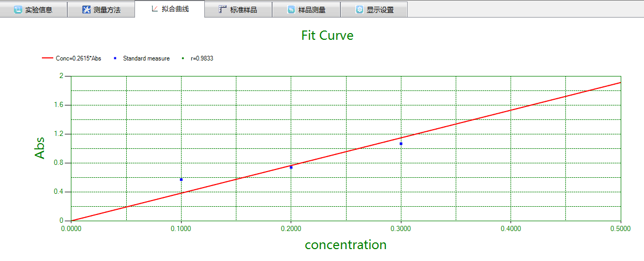
Task: Click the concentration x-axis title
Action: [346, 244]
